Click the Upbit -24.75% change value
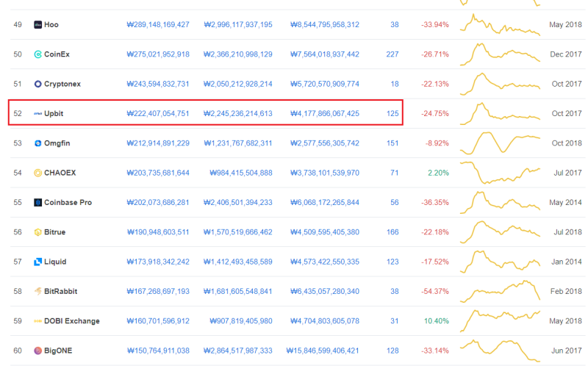The height and width of the screenshot is (366, 588). pyautogui.click(x=434, y=114)
